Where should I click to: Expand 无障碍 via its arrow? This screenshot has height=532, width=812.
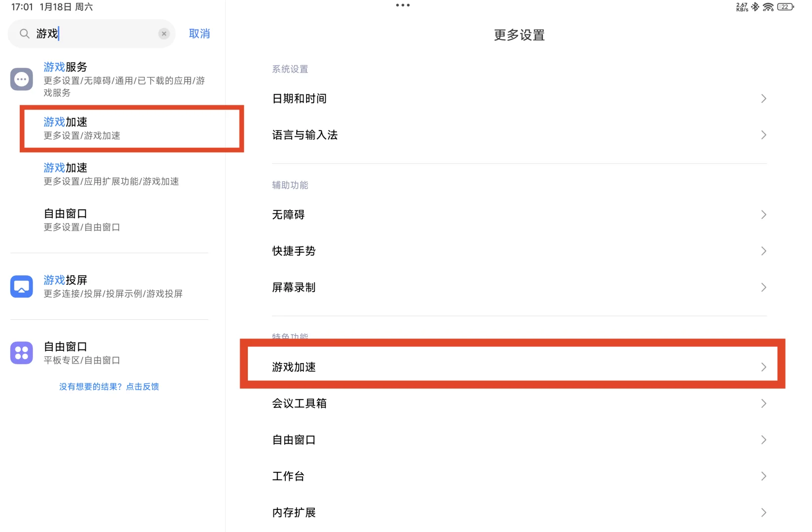click(763, 214)
